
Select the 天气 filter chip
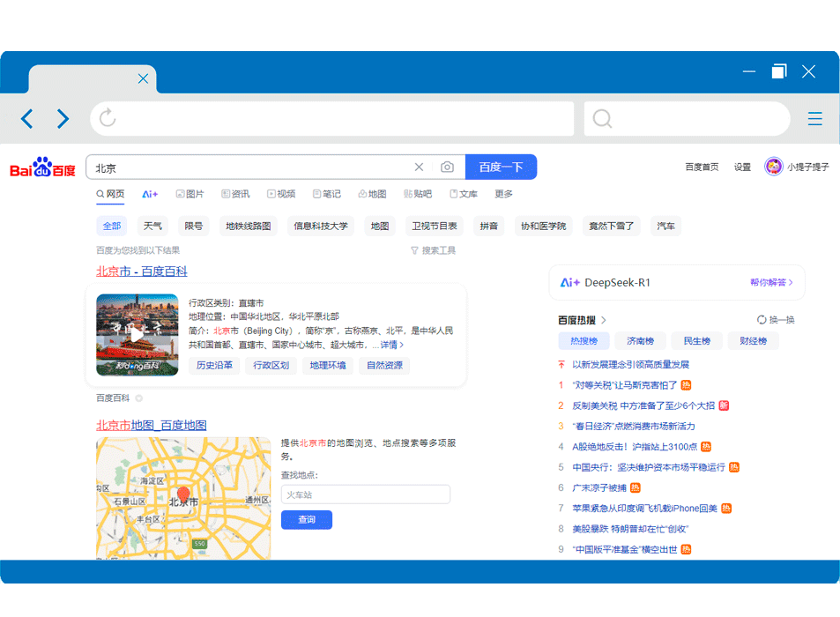click(x=152, y=226)
